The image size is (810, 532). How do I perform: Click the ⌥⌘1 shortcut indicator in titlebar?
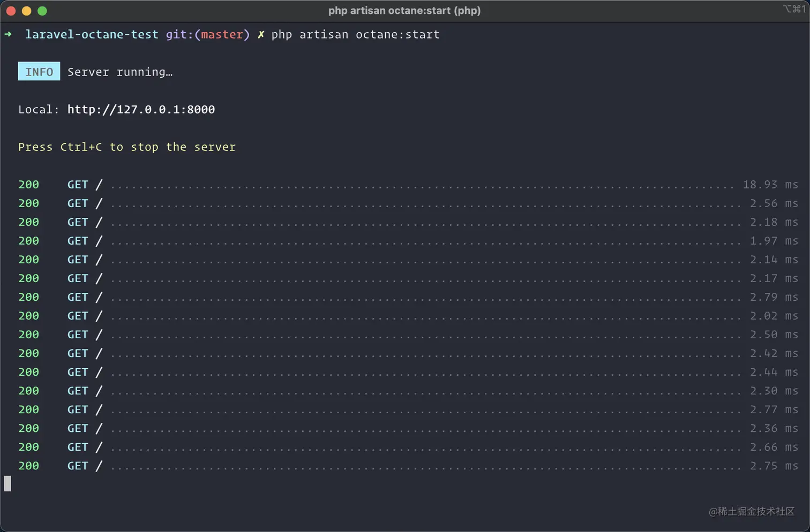pos(794,9)
